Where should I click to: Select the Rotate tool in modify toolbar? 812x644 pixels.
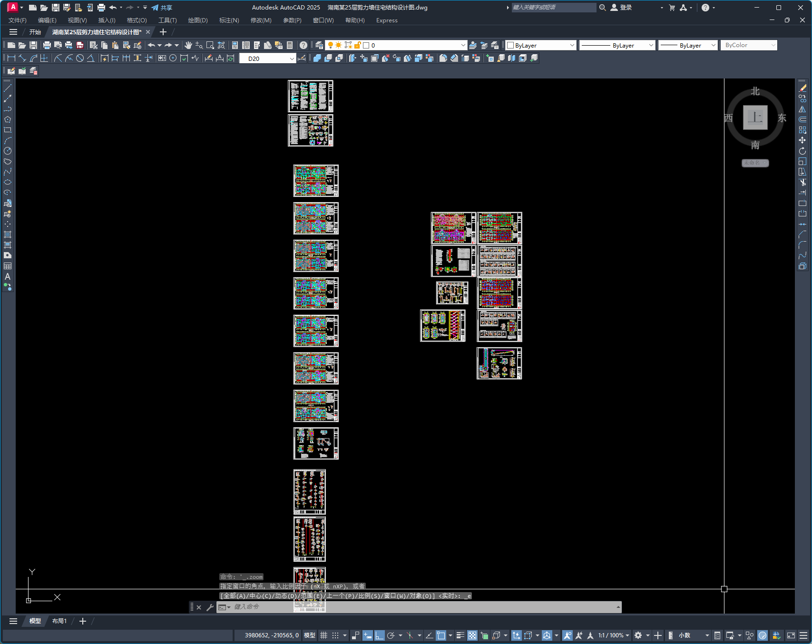click(802, 151)
